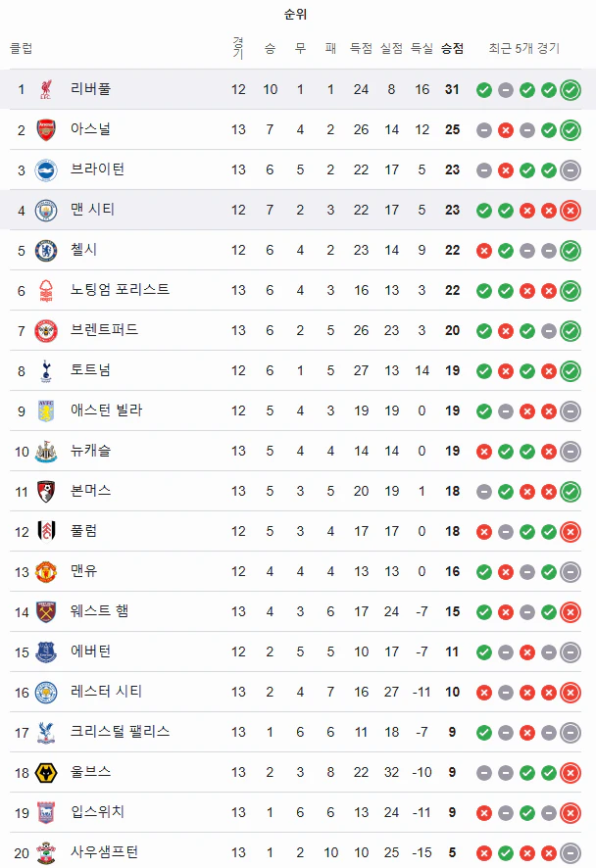Click Brighton's outlined latest draw icon

point(570,169)
